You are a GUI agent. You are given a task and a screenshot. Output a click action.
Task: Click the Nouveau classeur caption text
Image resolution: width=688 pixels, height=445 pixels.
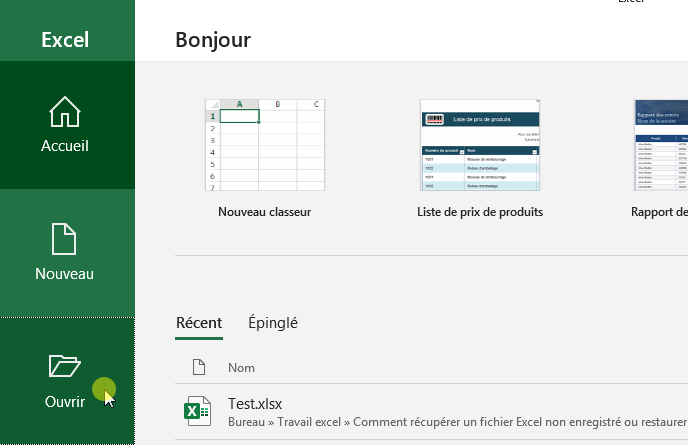coord(265,212)
